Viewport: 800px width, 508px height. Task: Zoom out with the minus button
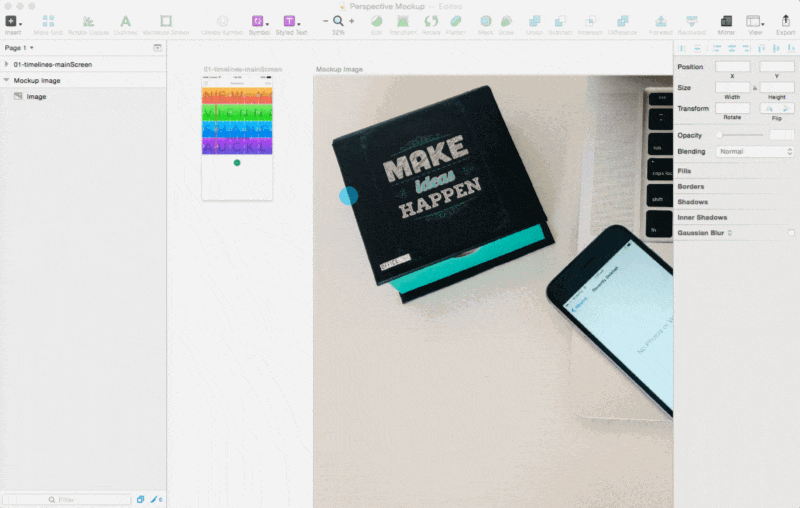pos(325,21)
